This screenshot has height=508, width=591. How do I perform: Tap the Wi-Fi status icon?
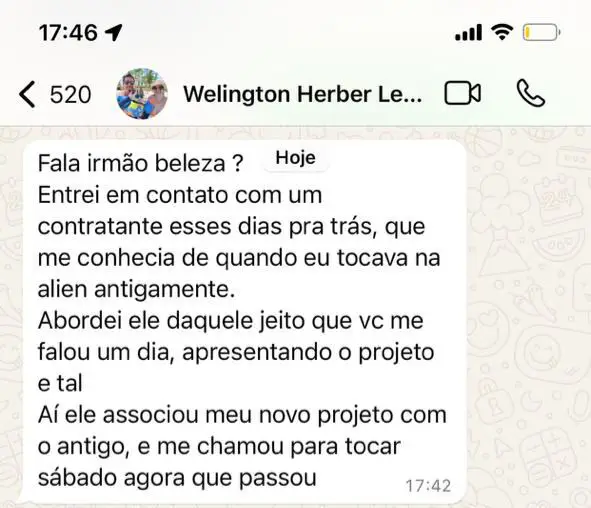coord(502,32)
